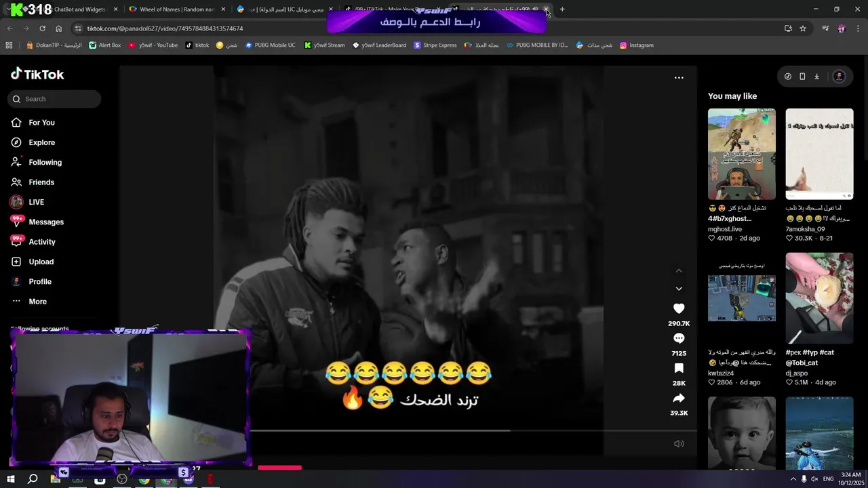
Task: Switch to the Wheel of Names tab
Action: [x=176, y=9]
